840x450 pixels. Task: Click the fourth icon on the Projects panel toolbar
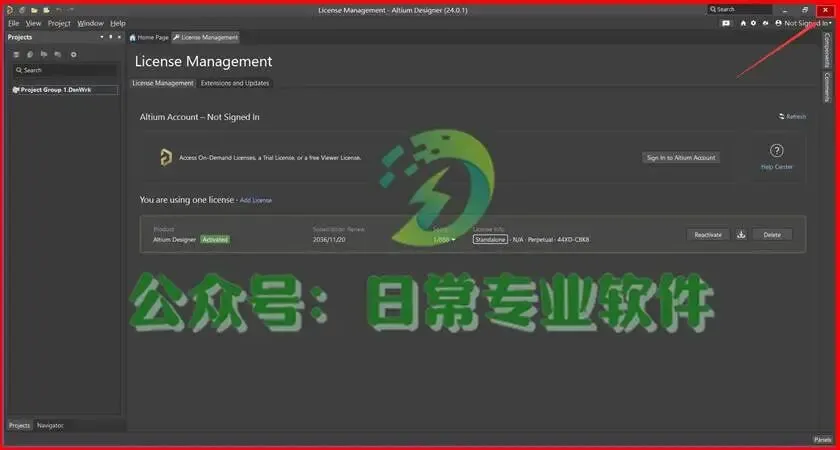58,54
